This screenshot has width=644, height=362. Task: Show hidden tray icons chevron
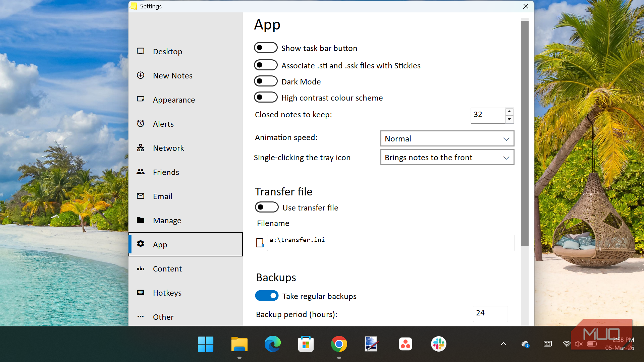point(503,344)
